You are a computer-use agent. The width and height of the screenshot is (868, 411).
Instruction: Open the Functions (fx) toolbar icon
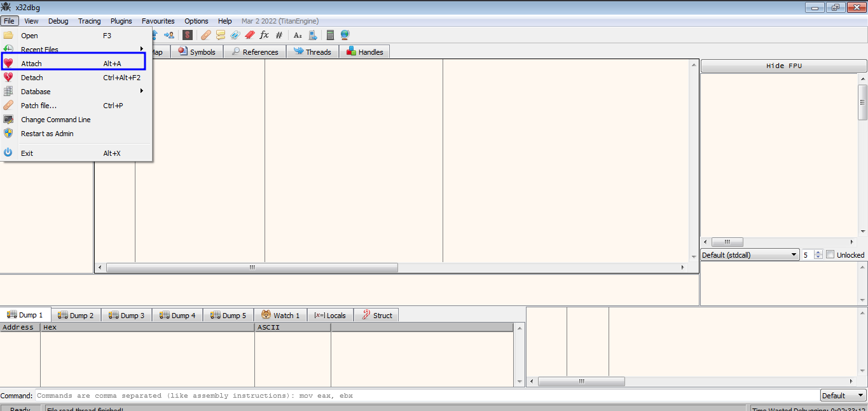tap(265, 35)
